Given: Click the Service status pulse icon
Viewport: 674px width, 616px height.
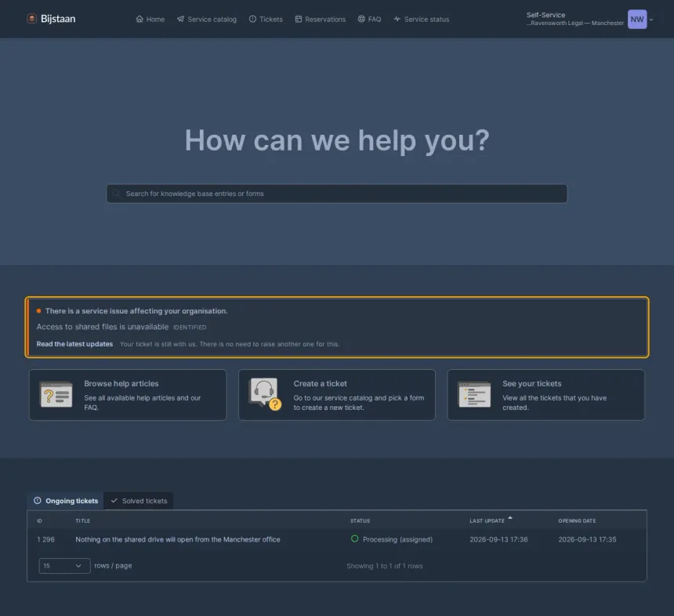Looking at the screenshot, I should pyautogui.click(x=397, y=19).
